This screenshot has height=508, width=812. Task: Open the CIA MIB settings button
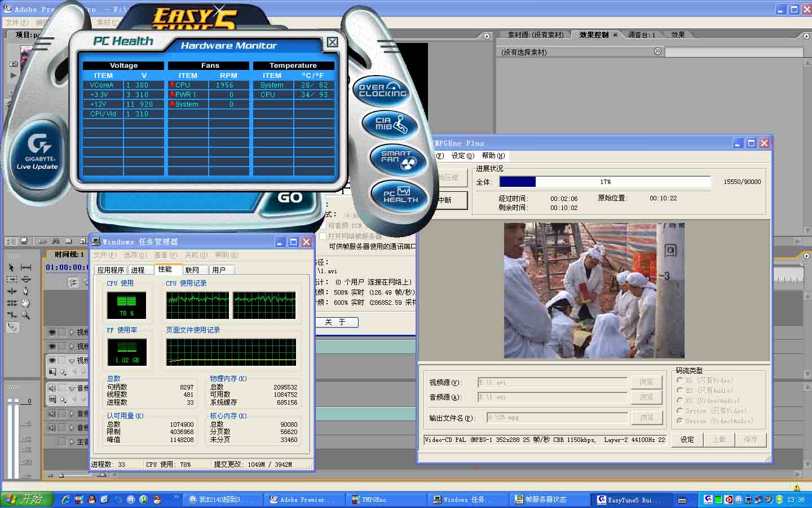point(391,124)
